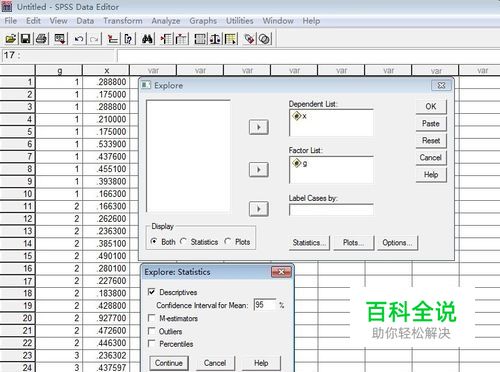This screenshot has height=372, width=500.
Task: Uncheck the Descriptives checkbox
Action: (151, 292)
